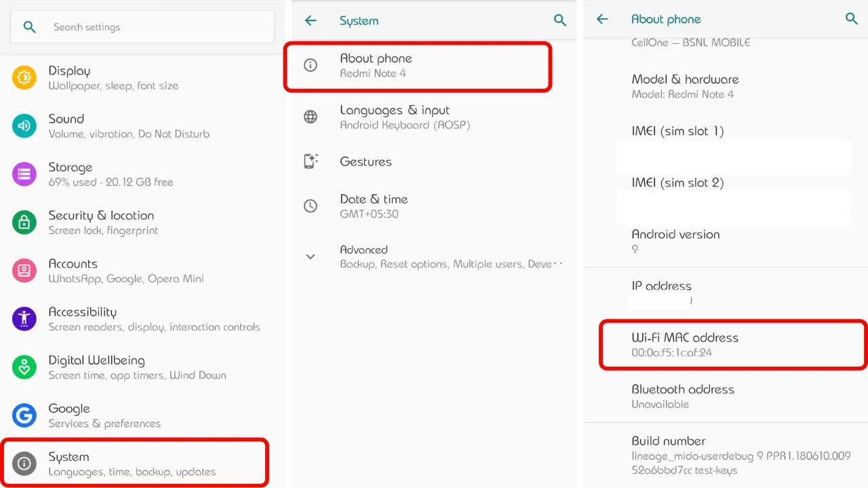Open the System settings entry
868x488 pixels.
[134, 464]
